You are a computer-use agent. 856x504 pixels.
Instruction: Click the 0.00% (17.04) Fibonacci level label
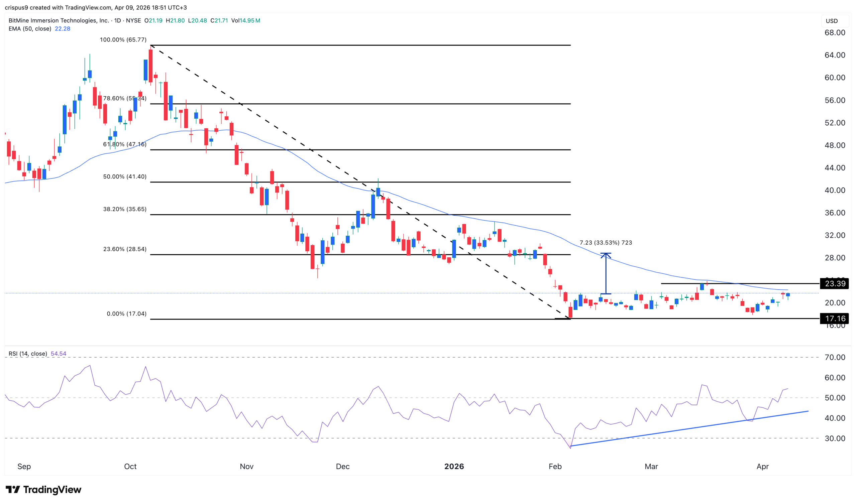tap(126, 313)
